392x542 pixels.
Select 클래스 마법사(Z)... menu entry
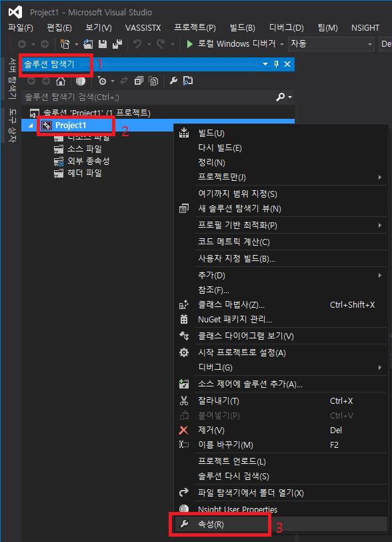click(x=281, y=304)
